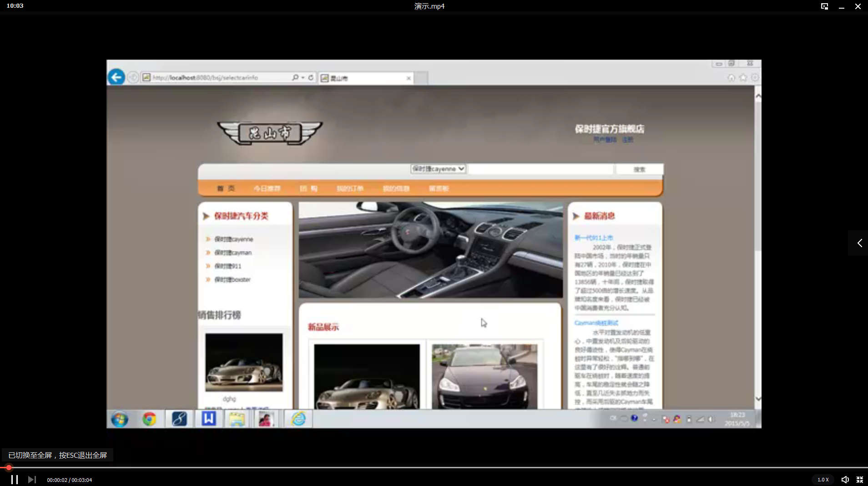Pause the video with the pause button

point(15,480)
